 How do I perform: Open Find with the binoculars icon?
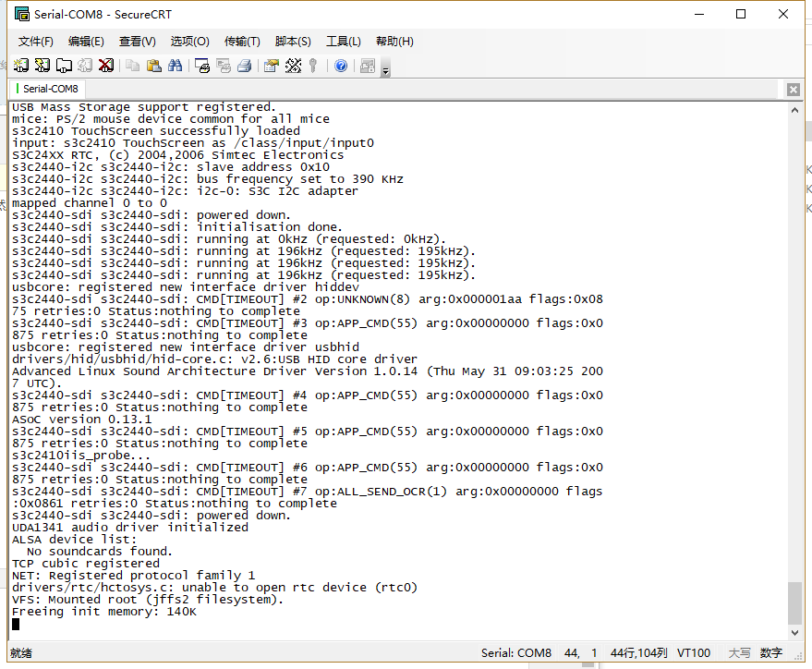tap(175, 66)
